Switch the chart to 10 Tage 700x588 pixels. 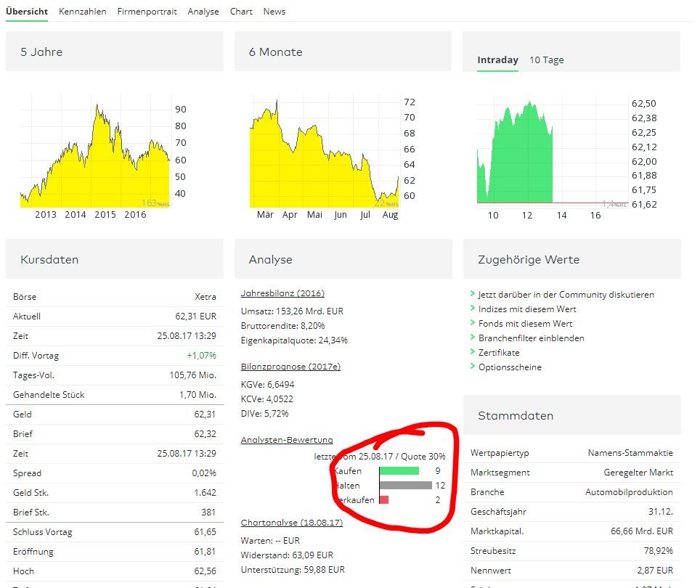point(546,60)
